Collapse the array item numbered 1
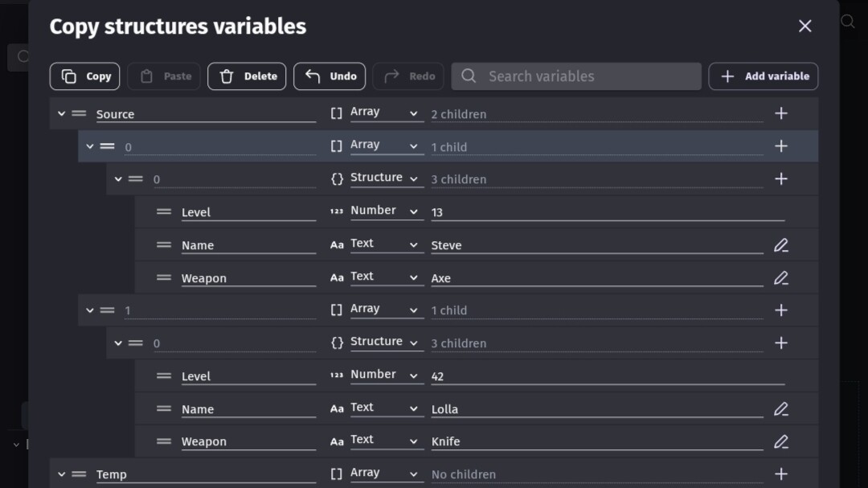The image size is (868, 488). pos(90,310)
